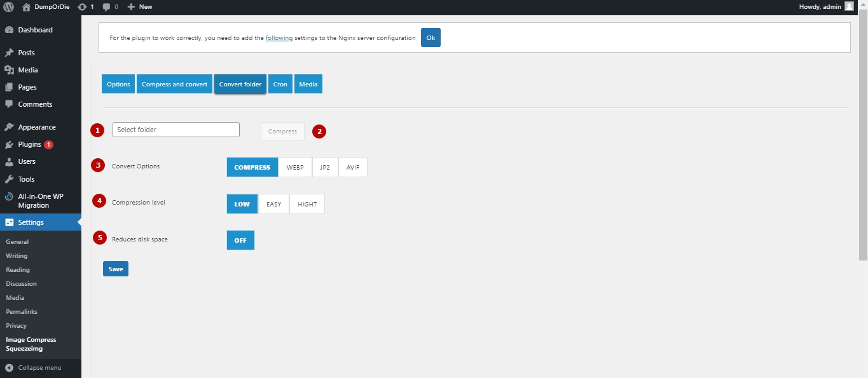868x378 pixels.
Task: Open the 'following' Nginx settings link
Action: pos(279,38)
